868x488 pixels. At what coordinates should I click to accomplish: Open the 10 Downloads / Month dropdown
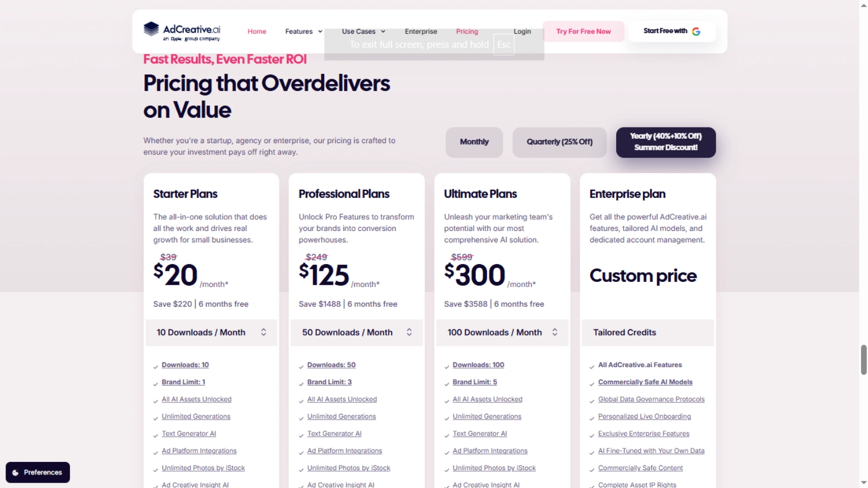211,332
